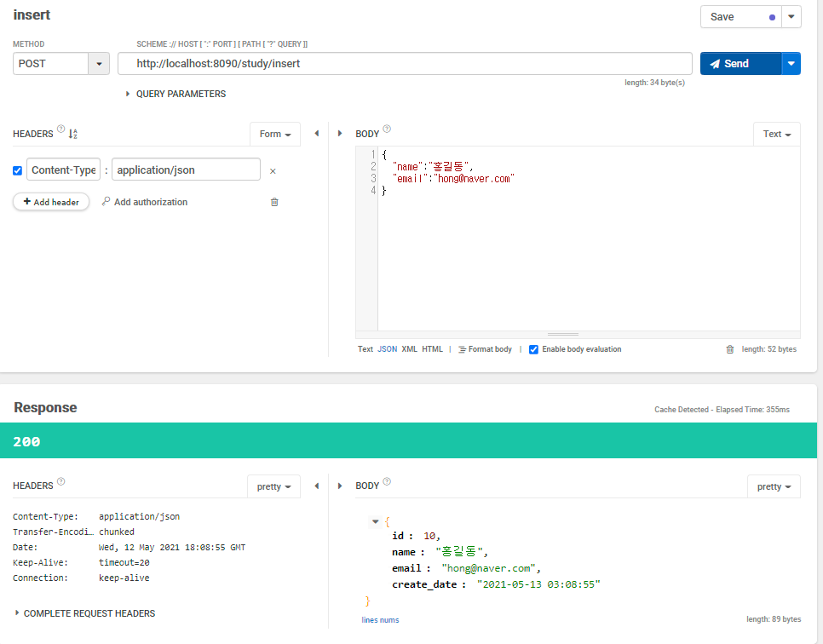Click the Date header value in the response

[x=172, y=548]
